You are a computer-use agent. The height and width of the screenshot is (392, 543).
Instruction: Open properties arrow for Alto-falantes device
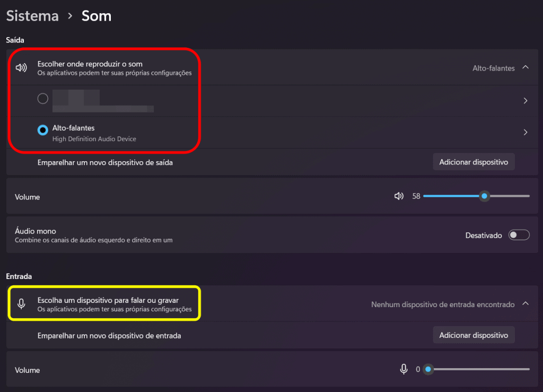pyautogui.click(x=526, y=132)
